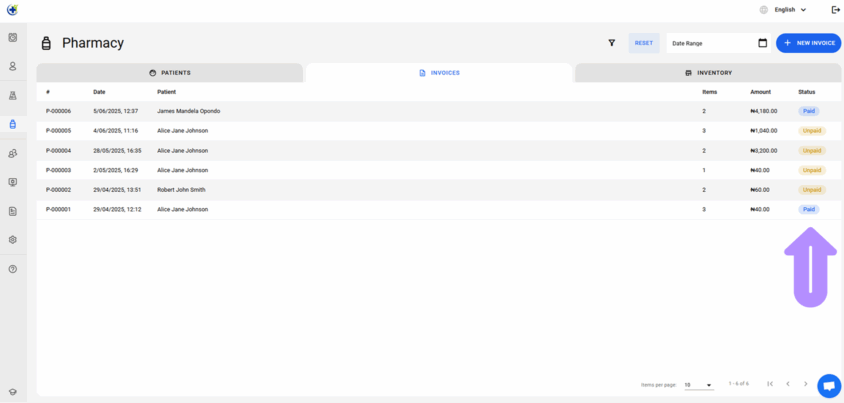Click the ₦60.00 amount
The height and width of the screenshot is (403, 844).
coord(760,190)
